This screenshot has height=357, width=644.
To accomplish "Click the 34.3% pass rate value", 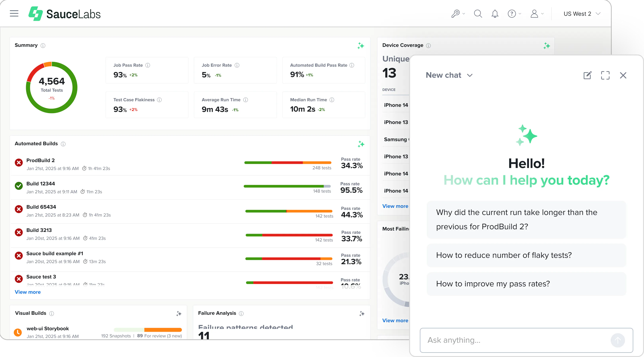I will pyautogui.click(x=351, y=166).
